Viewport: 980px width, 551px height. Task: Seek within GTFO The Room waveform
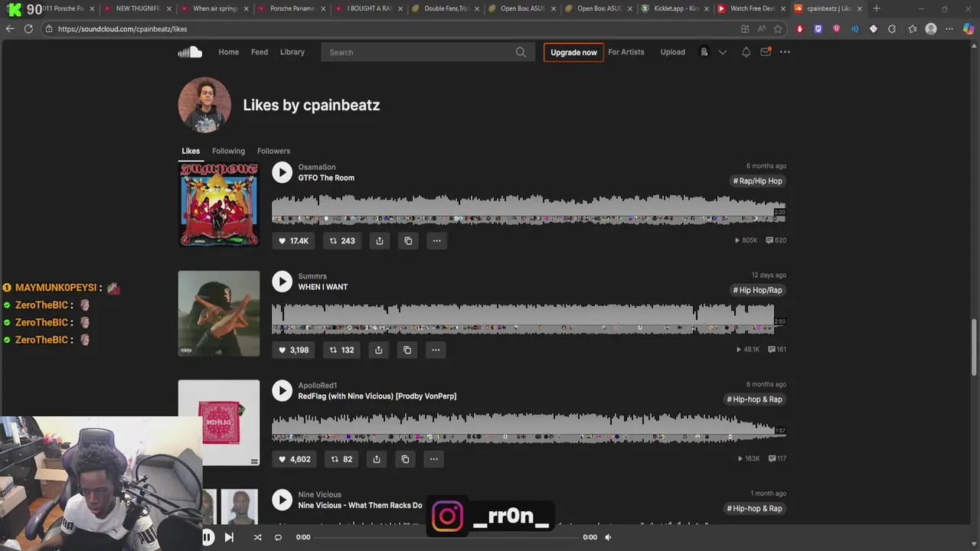(528, 210)
